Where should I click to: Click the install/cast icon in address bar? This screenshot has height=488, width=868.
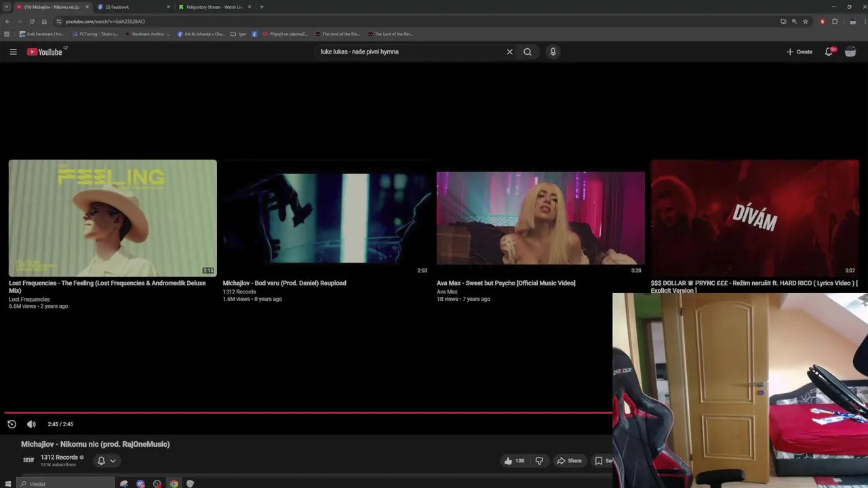click(x=783, y=21)
